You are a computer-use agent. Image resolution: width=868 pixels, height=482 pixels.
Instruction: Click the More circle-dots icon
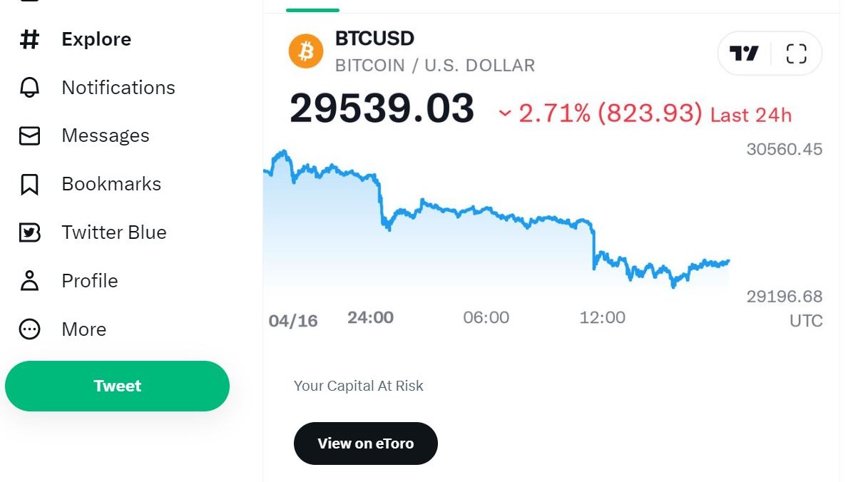tap(29, 329)
